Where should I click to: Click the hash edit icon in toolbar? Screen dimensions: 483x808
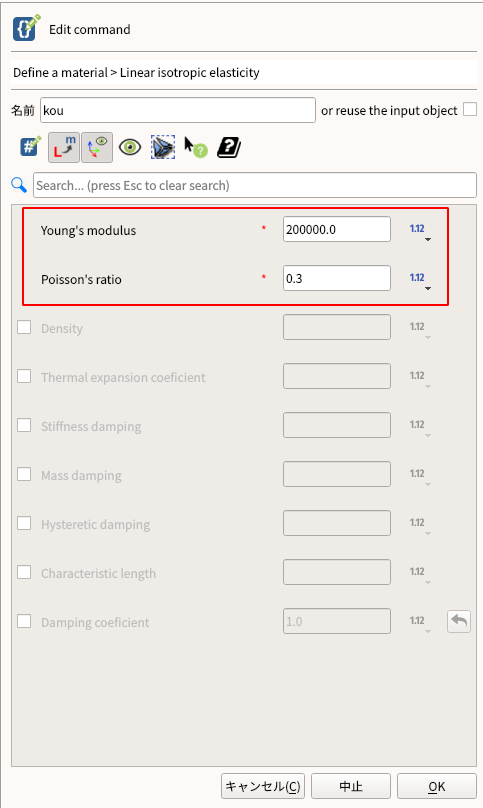(30, 147)
